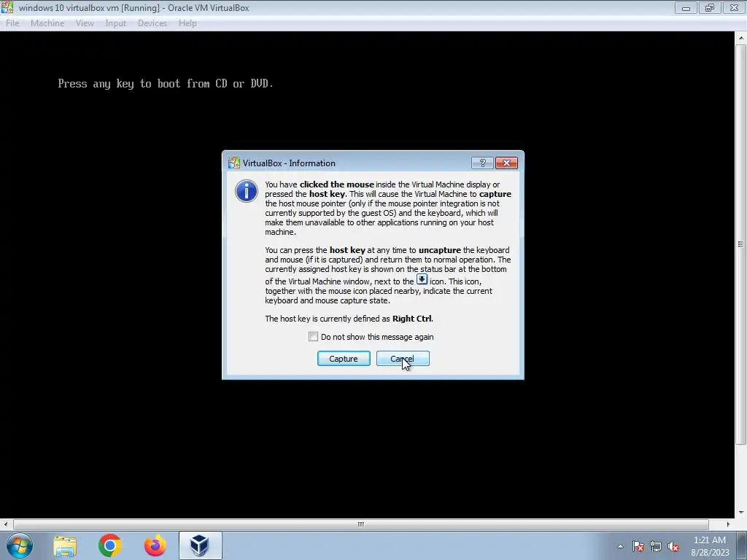Click the dialog help question mark button

(482, 163)
